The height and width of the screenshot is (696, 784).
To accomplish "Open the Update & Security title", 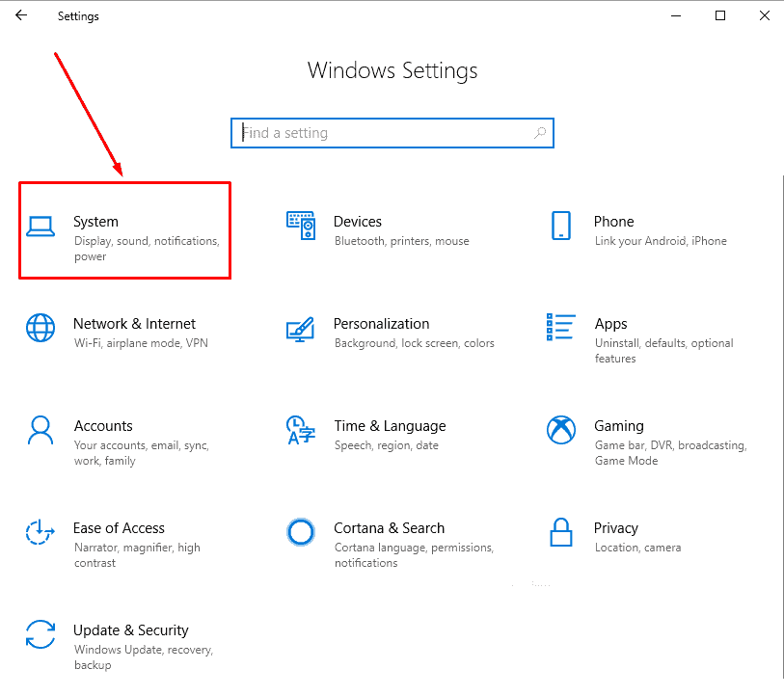I will 131,631.
